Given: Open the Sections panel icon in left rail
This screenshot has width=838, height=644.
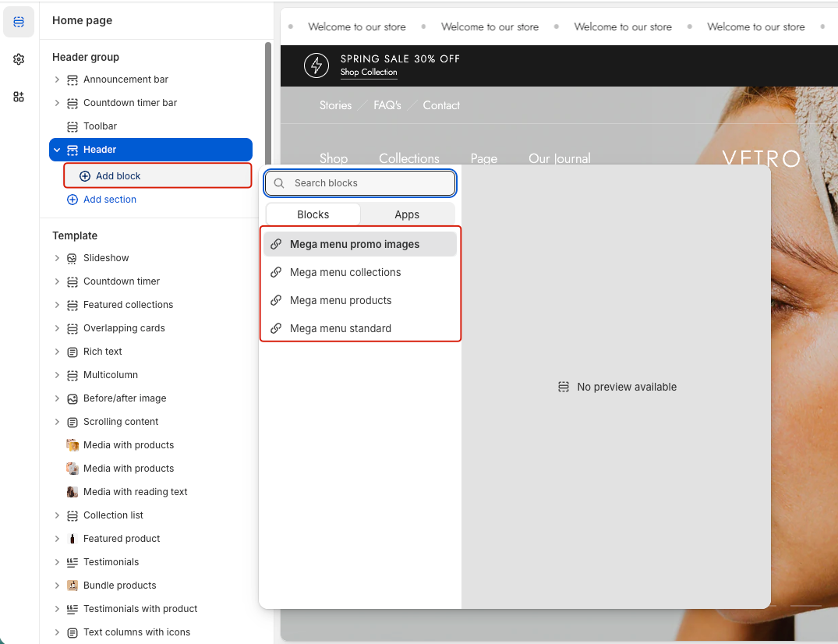Looking at the screenshot, I should (19, 22).
